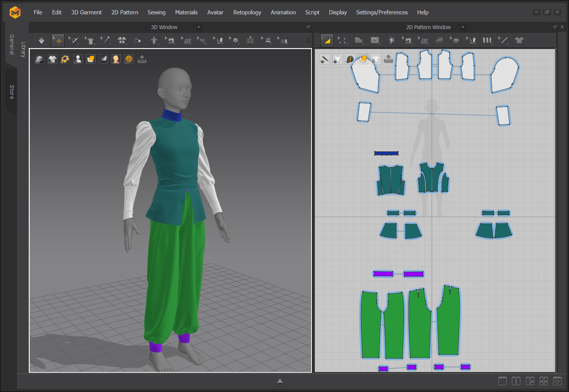The width and height of the screenshot is (569, 392).
Task: Undock the 2D Pattern Window pop-out icon
Action: (x=555, y=27)
